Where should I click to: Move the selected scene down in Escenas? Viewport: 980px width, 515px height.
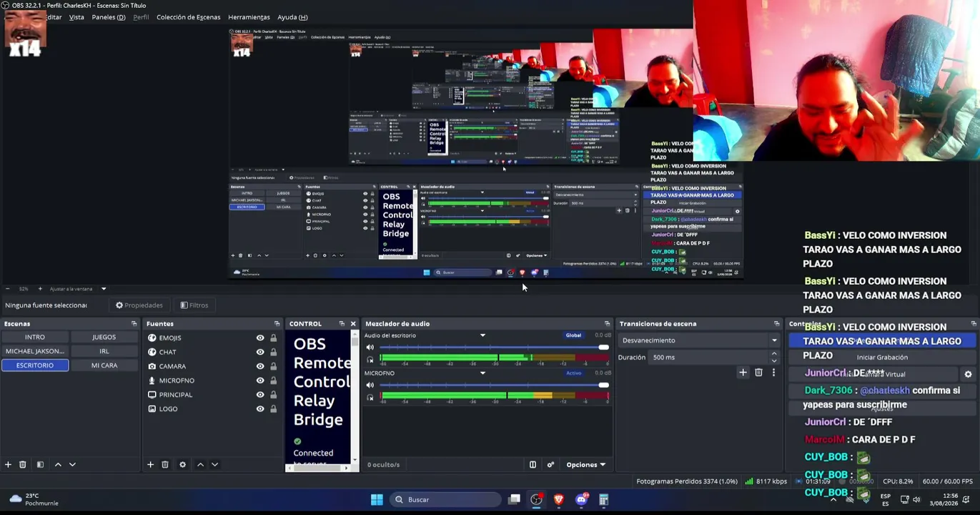point(72,464)
